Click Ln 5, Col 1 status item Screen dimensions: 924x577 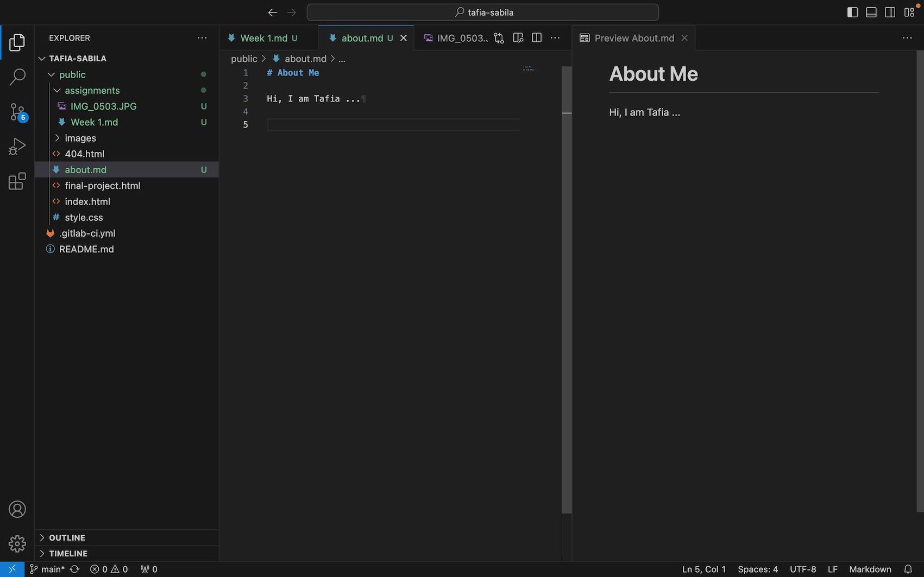coord(704,569)
